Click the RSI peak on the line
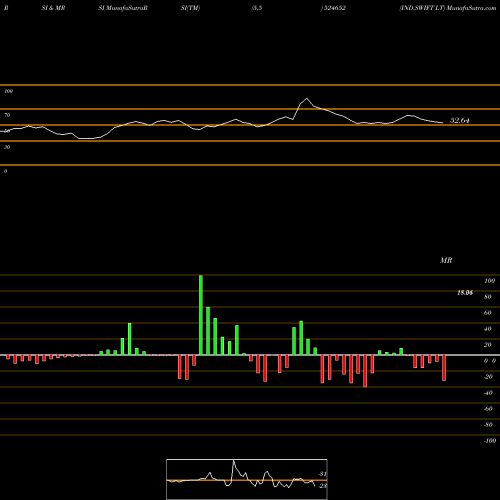The height and width of the screenshot is (500, 500). tap(307, 98)
